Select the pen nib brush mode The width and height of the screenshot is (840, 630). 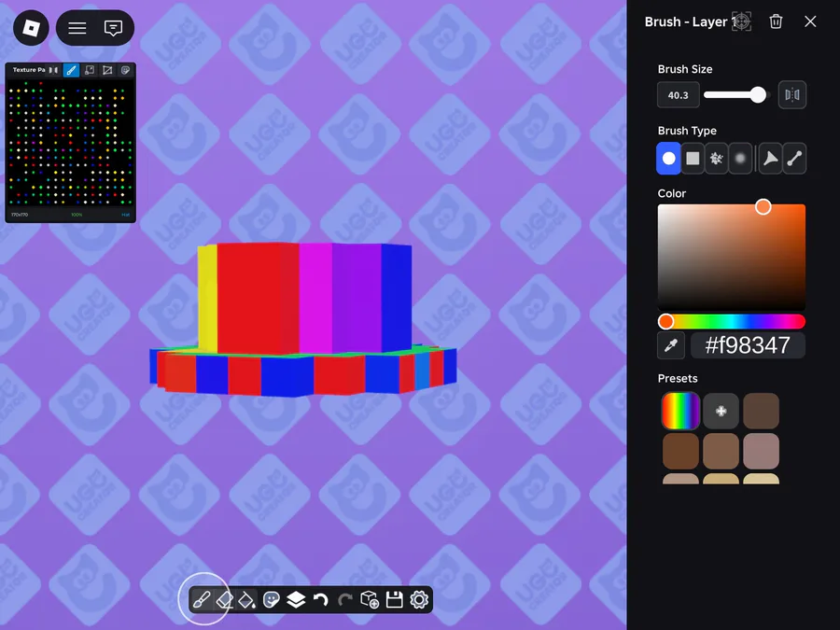(x=770, y=158)
